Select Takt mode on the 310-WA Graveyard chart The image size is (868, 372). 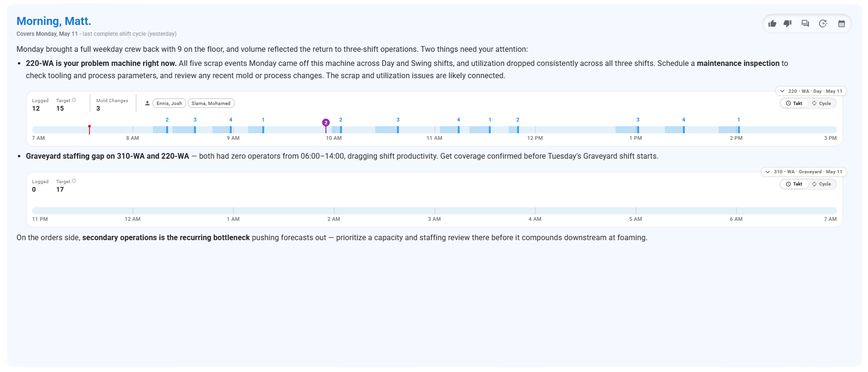click(794, 184)
